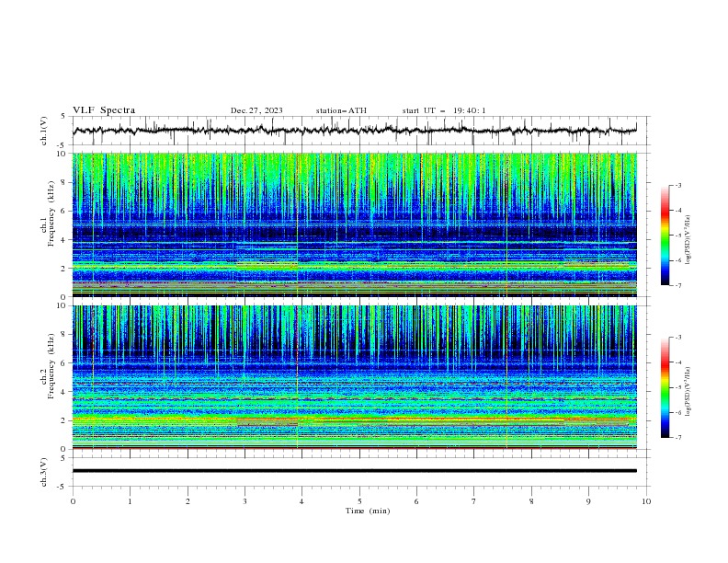Click the ch.1 spectrogram panel

click(354, 224)
